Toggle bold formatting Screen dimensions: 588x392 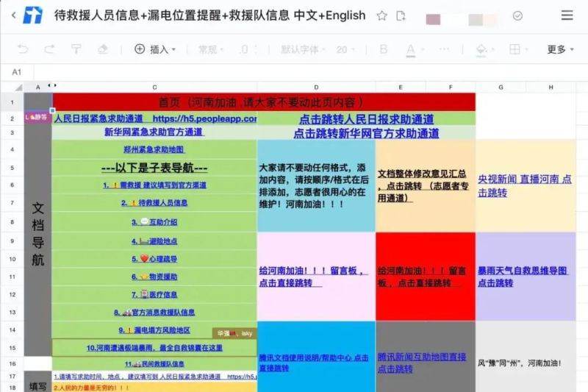383,49
